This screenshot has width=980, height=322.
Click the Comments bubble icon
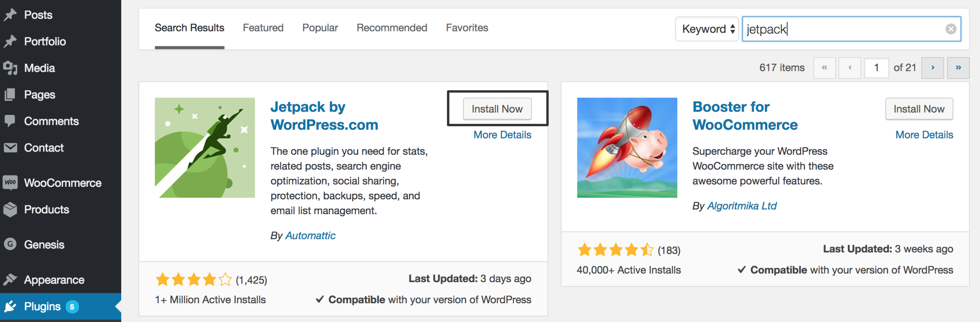10,121
